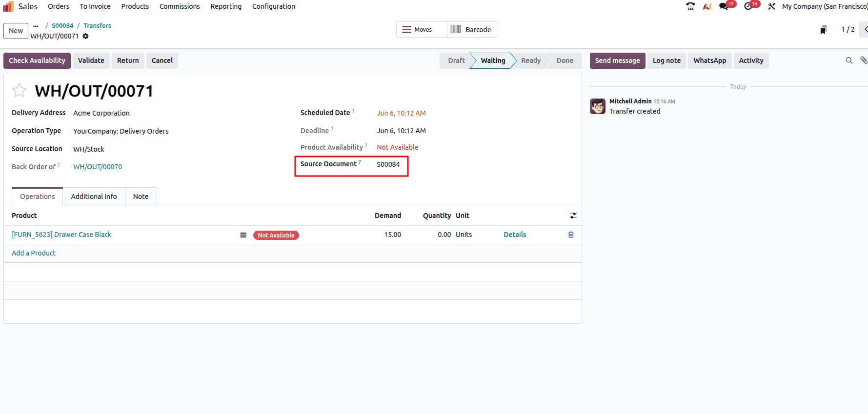Click the Source Document field S00084
Screen dimensions: 868x414
[x=388, y=164]
